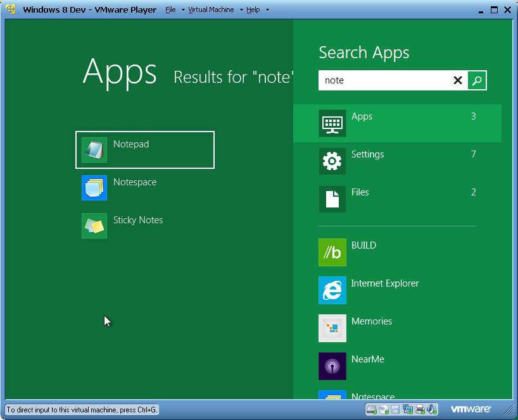
Task: Select the "Notespace" result label under Notepad
Action: (135, 182)
